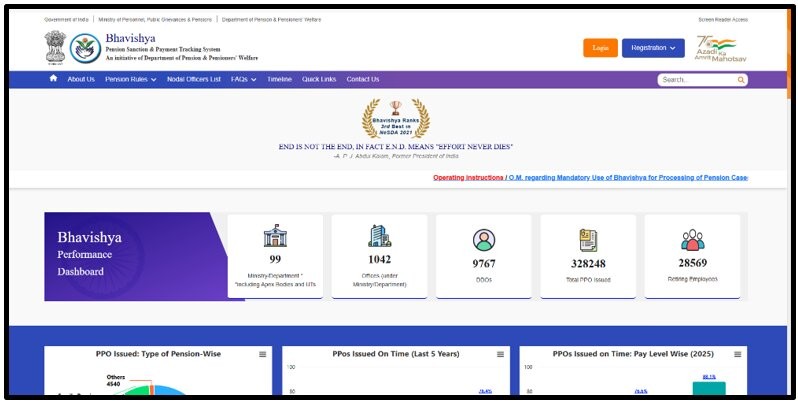Click Government of India top link
This screenshot has height=401, width=798.
[x=66, y=20]
